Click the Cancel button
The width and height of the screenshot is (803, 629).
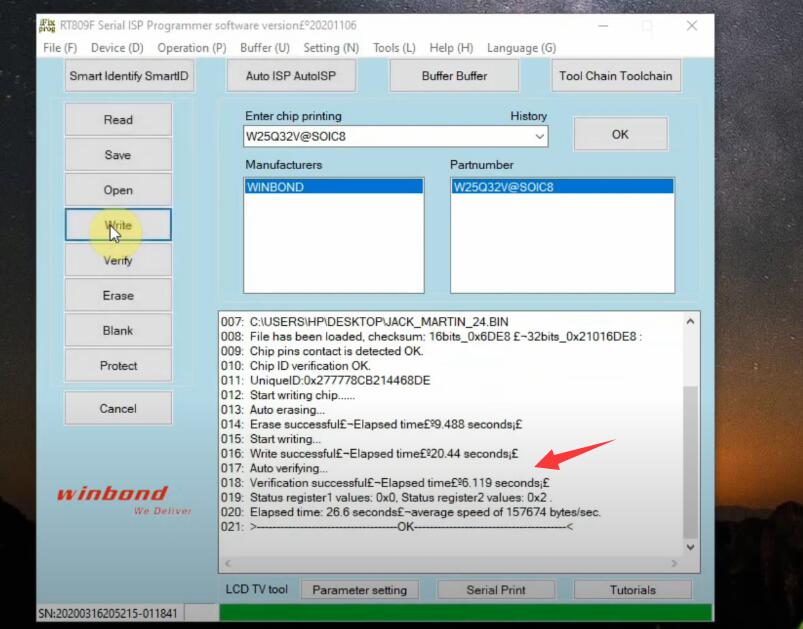118,409
